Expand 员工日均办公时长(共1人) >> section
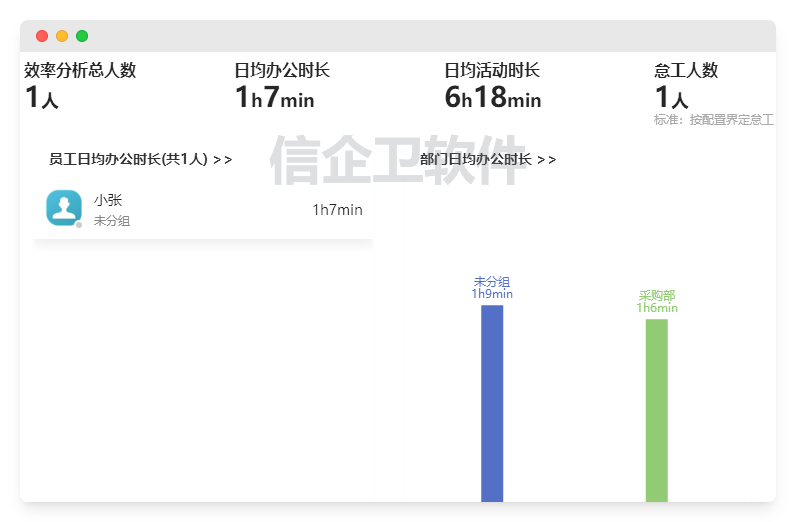The width and height of the screenshot is (796, 522). click(x=141, y=159)
